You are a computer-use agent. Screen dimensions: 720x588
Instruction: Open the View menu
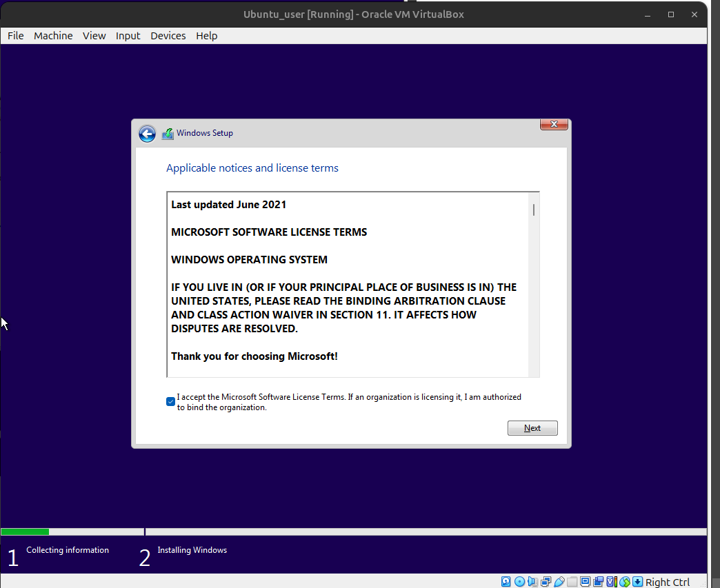94,36
